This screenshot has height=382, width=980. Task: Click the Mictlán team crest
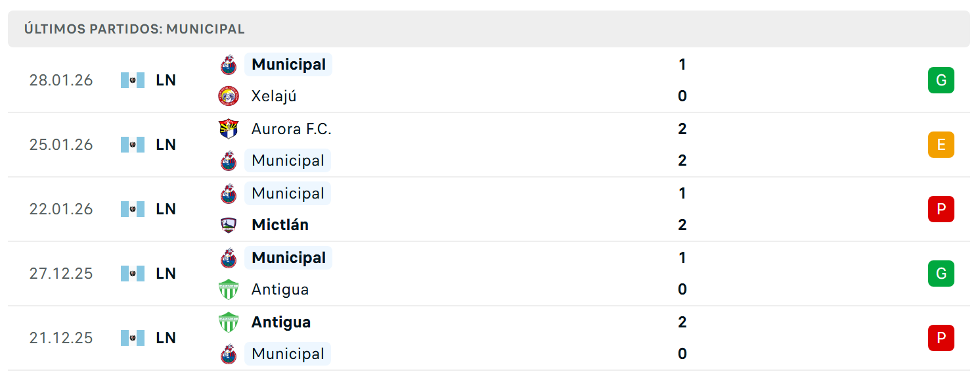click(229, 225)
